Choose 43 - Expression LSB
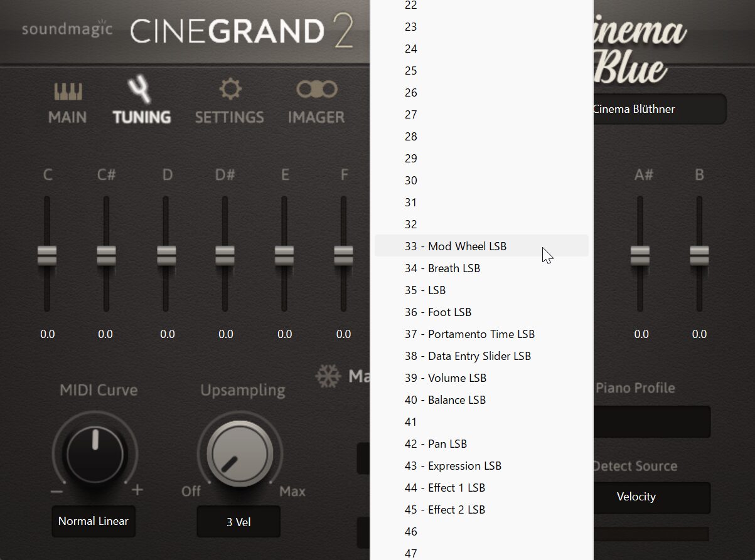The height and width of the screenshot is (560, 755). (481, 466)
